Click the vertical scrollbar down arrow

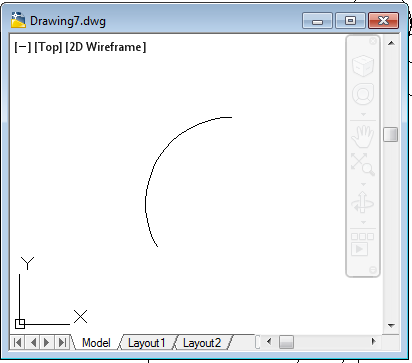[x=391, y=326]
